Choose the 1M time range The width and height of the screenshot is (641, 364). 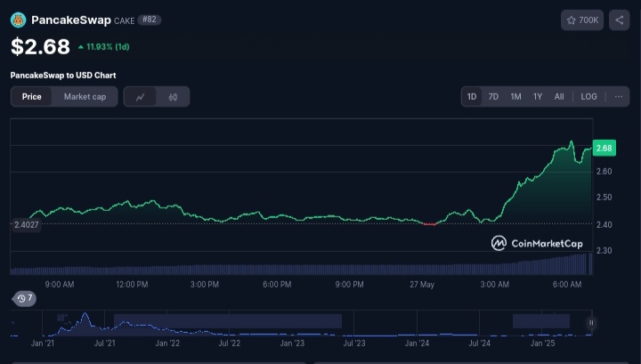coord(515,96)
